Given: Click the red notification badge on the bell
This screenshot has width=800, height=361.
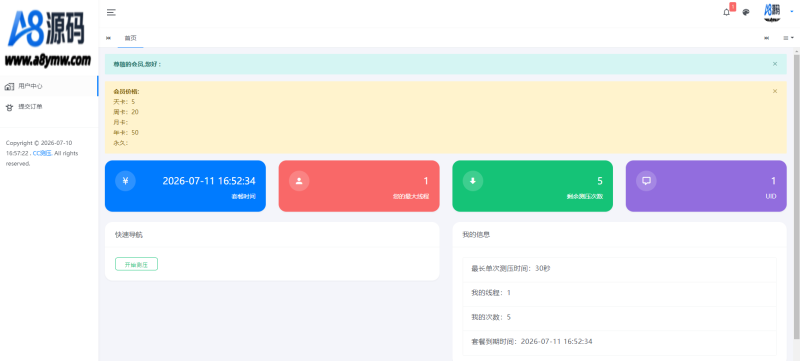Looking at the screenshot, I should pos(733,7).
